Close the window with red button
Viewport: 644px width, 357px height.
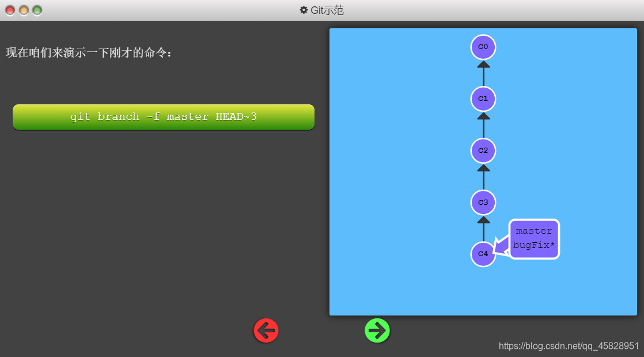tap(10, 10)
